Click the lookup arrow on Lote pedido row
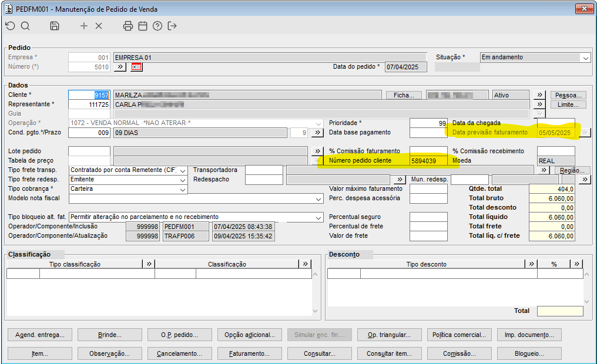This screenshot has width=597, height=364. [x=317, y=151]
